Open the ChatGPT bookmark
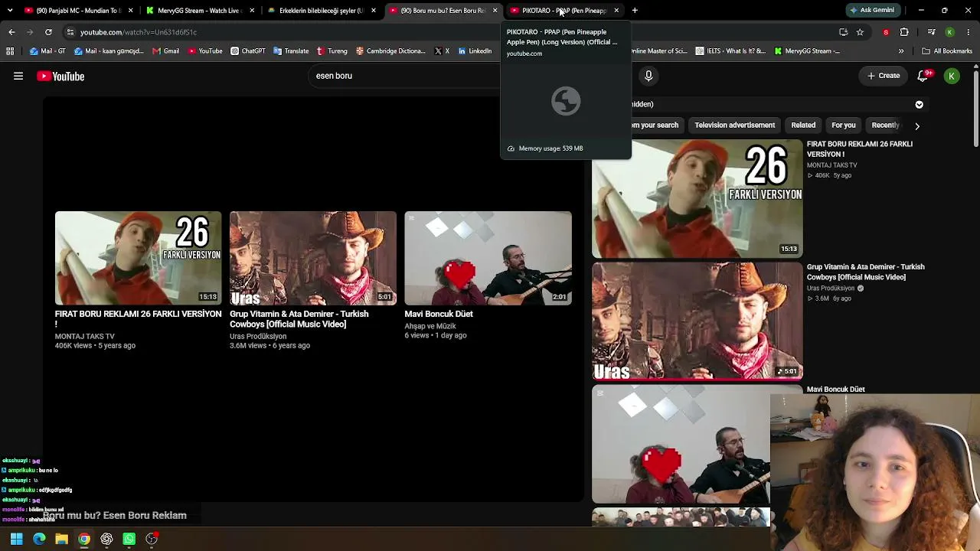Image resolution: width=980 pixels, height=551 pixels. pyautogui.click(x=248, y=51)
